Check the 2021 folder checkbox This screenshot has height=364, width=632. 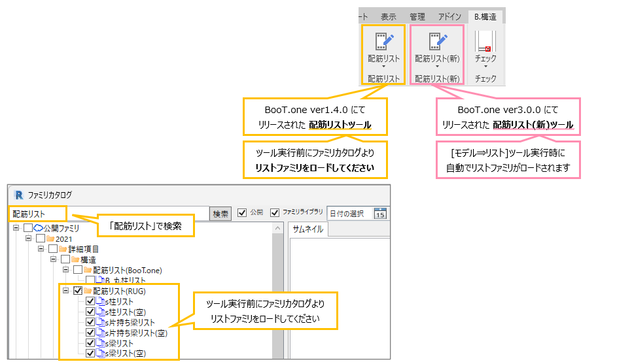point(41,239)
